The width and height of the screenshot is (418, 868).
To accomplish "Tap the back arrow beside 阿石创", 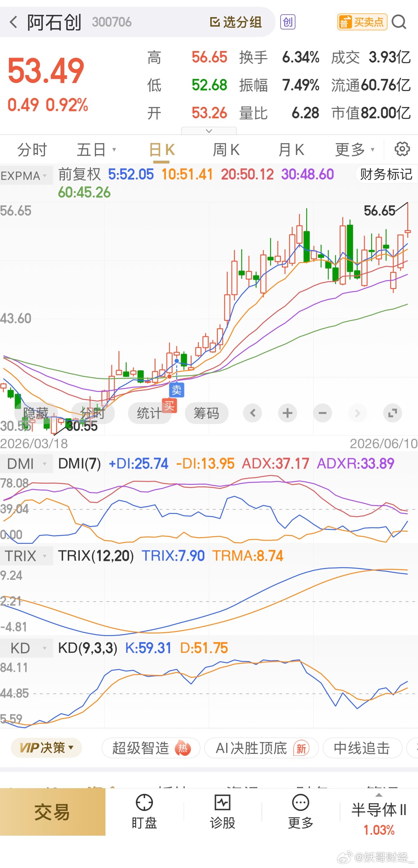I will tap(14, 22).
